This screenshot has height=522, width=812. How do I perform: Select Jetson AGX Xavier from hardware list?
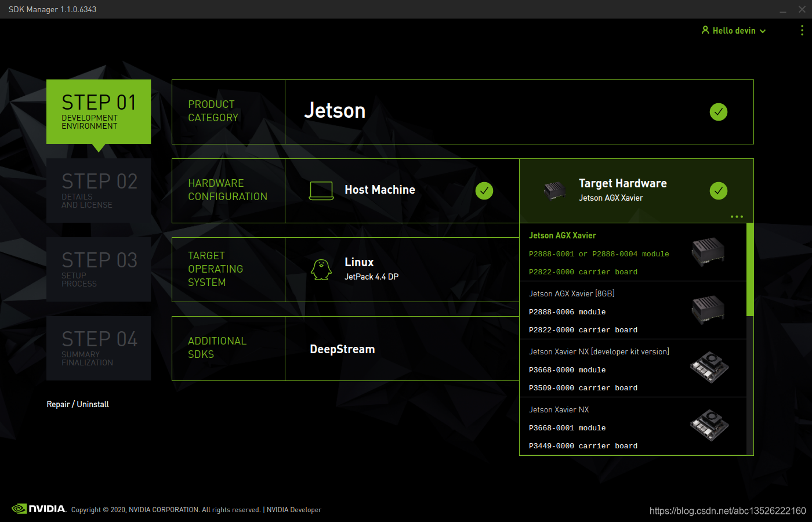pos(633,252)
